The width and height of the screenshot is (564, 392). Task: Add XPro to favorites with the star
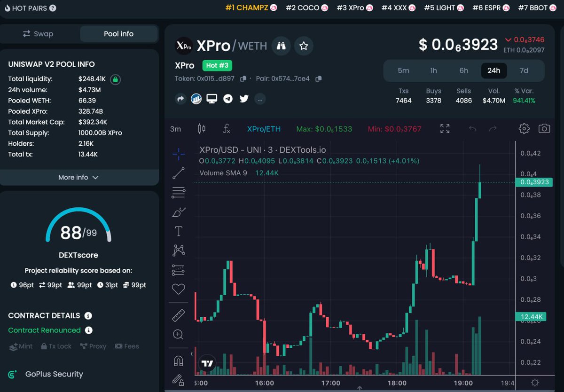[304, 46]
